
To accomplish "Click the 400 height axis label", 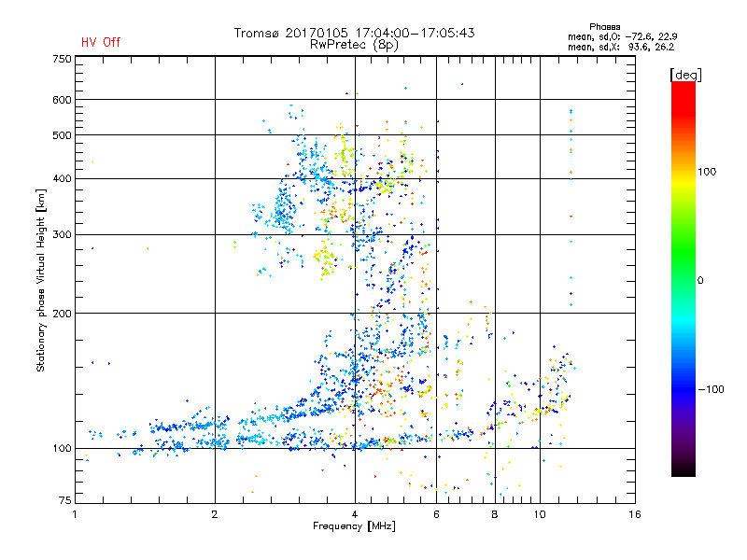I will 62,179.
